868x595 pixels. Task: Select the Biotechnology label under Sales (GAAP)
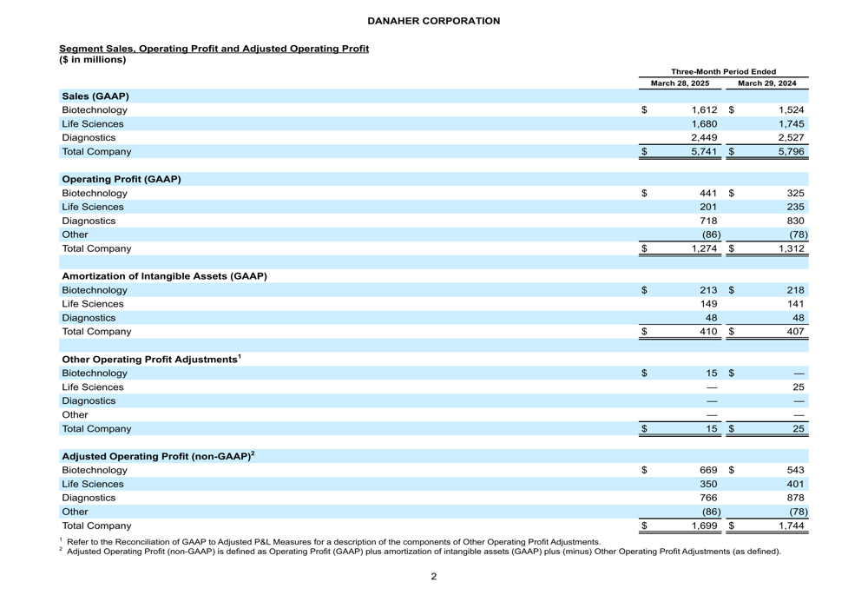pyautogui.click(x=95, y=110)
